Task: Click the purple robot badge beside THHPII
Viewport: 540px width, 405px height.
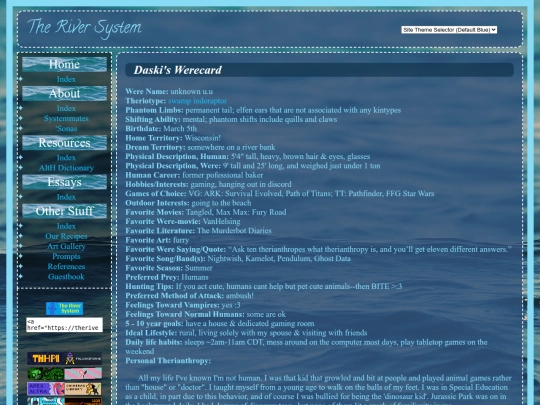Action: (83, 359)
